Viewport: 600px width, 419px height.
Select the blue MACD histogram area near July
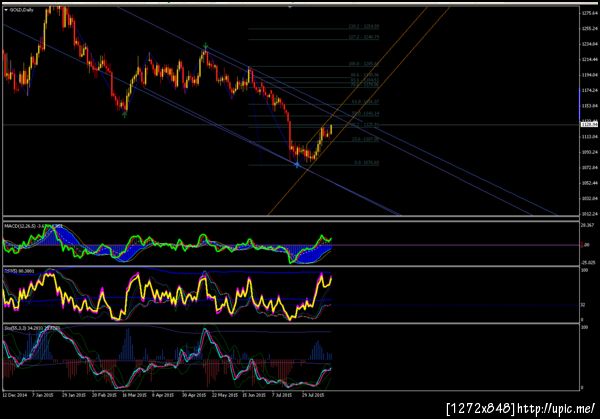310,254
